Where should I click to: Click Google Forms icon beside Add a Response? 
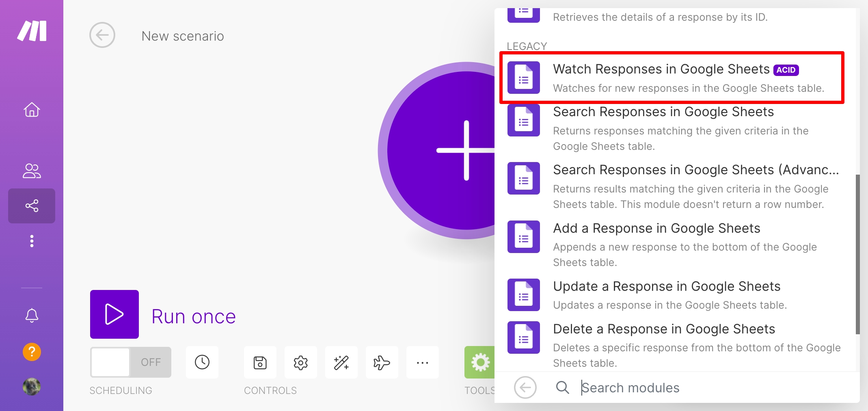point(524,237)
